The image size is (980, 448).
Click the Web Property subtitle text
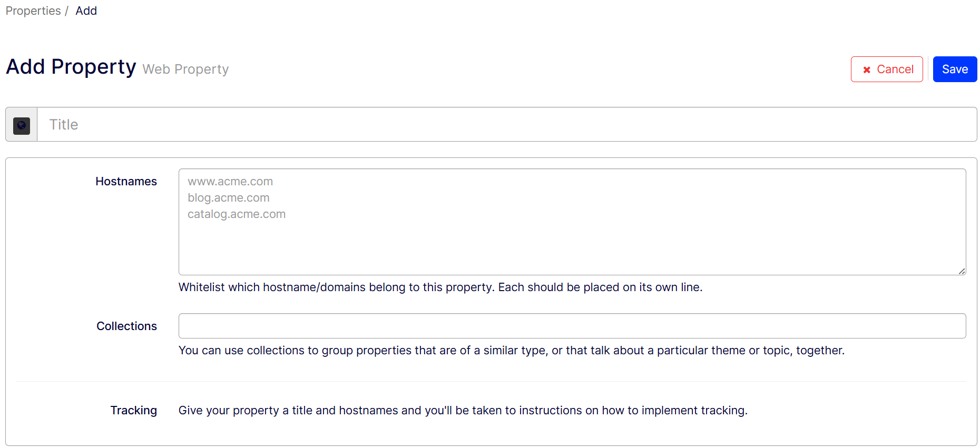(185, 69)
